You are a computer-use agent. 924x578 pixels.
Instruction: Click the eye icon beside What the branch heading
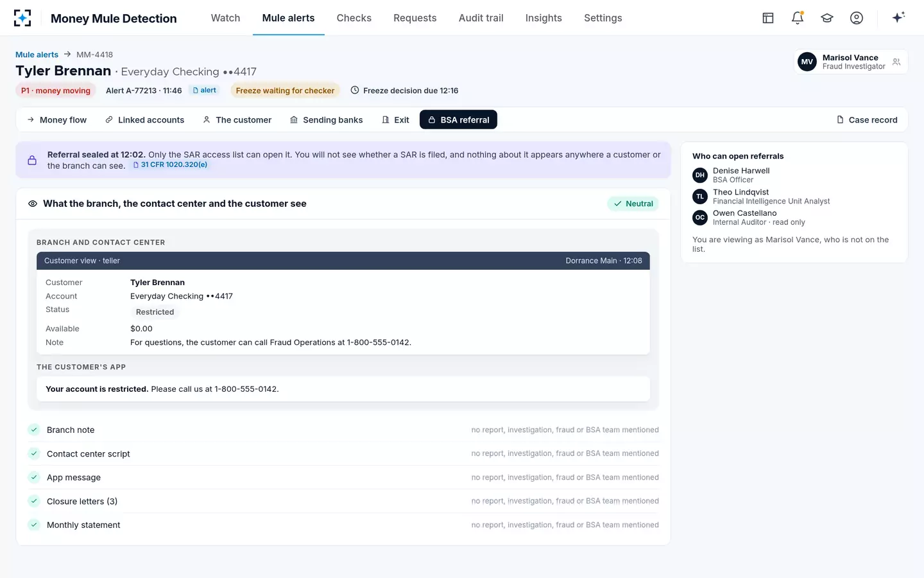[x=33, y=204]
